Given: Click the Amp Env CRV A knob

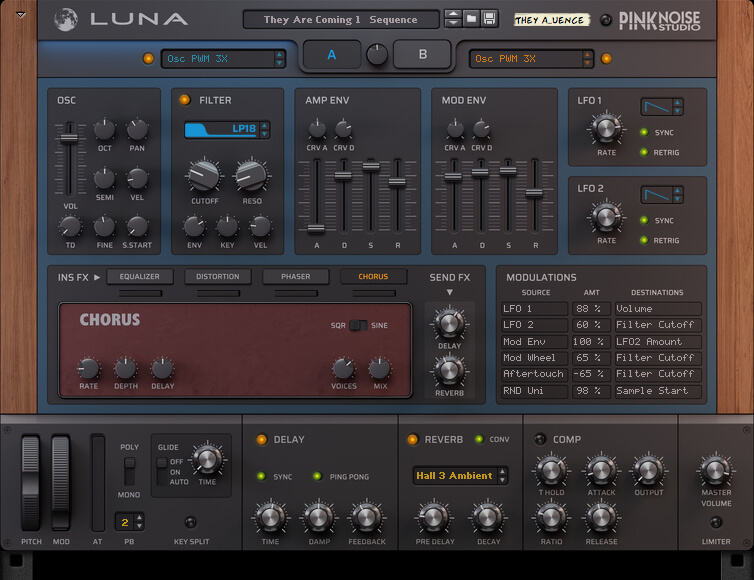Looking at the screenshot, I should (x=317, y=129).
